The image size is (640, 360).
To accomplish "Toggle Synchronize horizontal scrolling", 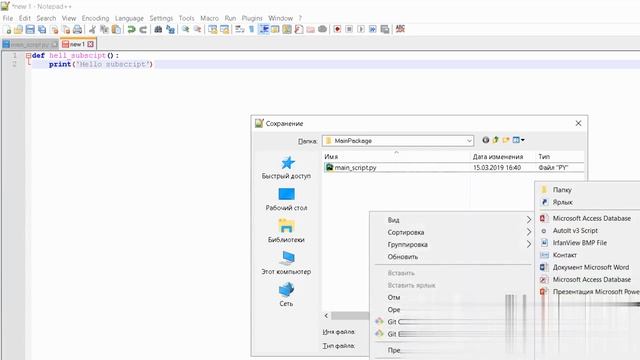I will (224, 29).
